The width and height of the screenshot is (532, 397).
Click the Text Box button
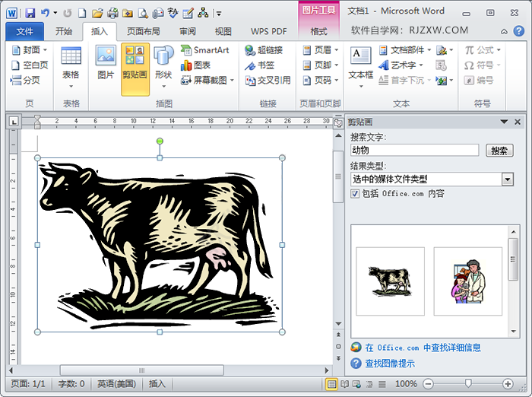[x=361, y=67]
